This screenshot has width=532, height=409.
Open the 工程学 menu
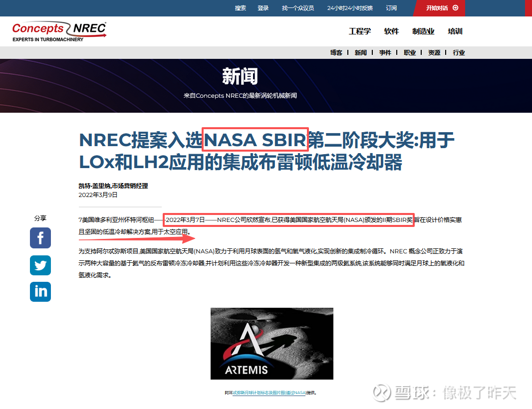(x=360, y=31)
